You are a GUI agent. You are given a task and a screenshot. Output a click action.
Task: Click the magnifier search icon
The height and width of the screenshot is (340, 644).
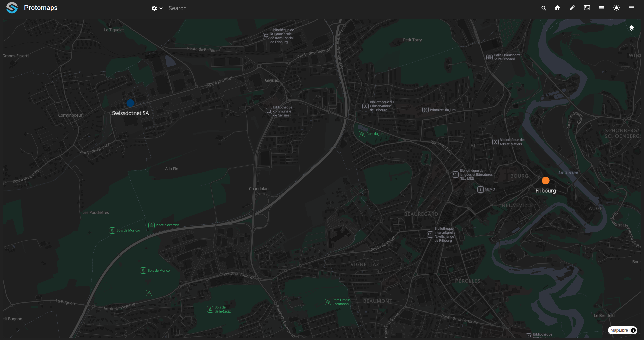coord(544,8)
